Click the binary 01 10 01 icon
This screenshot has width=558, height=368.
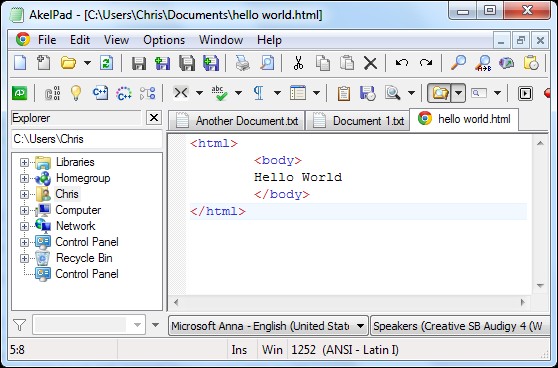coord(52,93)
